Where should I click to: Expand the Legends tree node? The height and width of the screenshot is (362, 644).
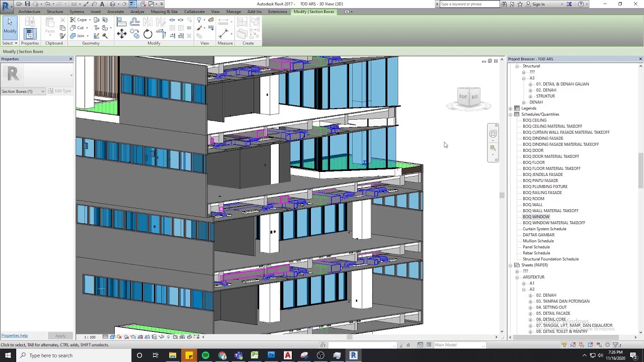510,108
